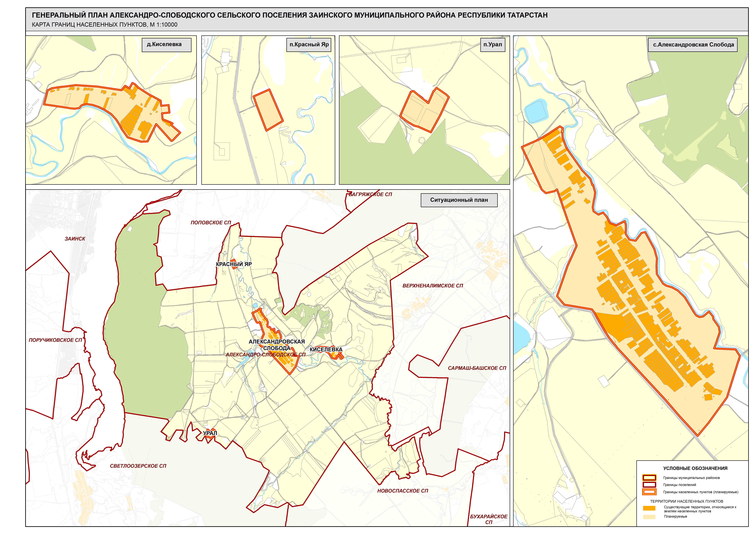Viewport: 756px width, 534px height.
Task: Click the 'п.Урал' map label
Action: (x=493, y=45)
